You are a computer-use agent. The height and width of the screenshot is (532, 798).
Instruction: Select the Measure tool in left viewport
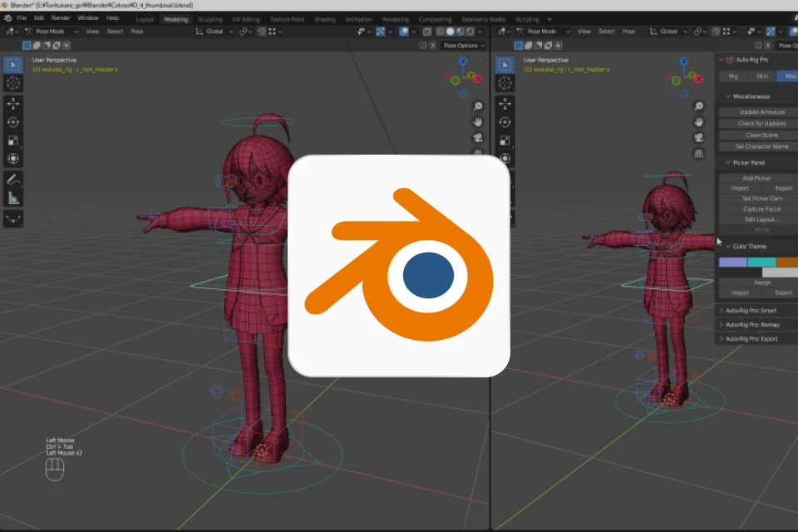click(x=13, y=198)
